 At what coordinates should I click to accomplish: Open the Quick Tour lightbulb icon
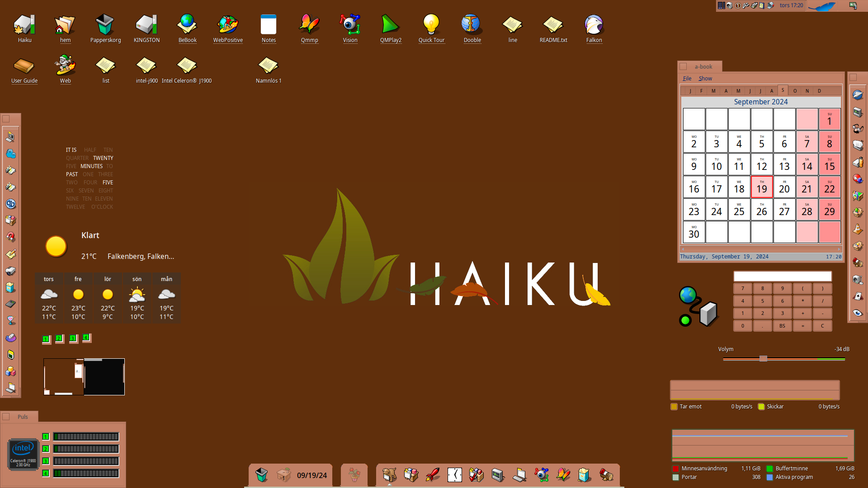click(x=431, y=25)
